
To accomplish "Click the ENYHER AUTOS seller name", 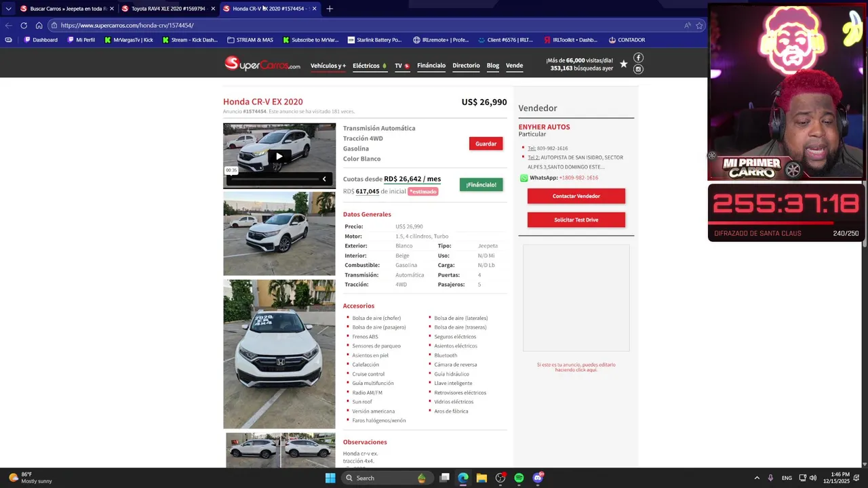I will (544, 127).
